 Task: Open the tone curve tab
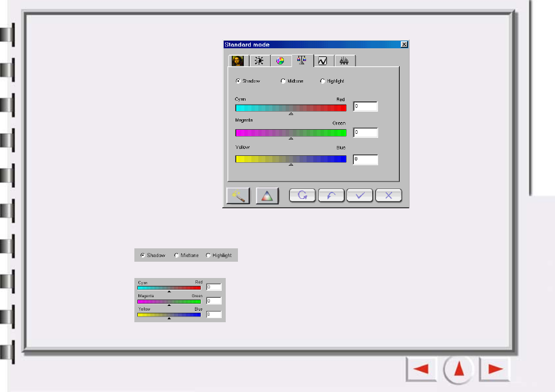point(323,61)
